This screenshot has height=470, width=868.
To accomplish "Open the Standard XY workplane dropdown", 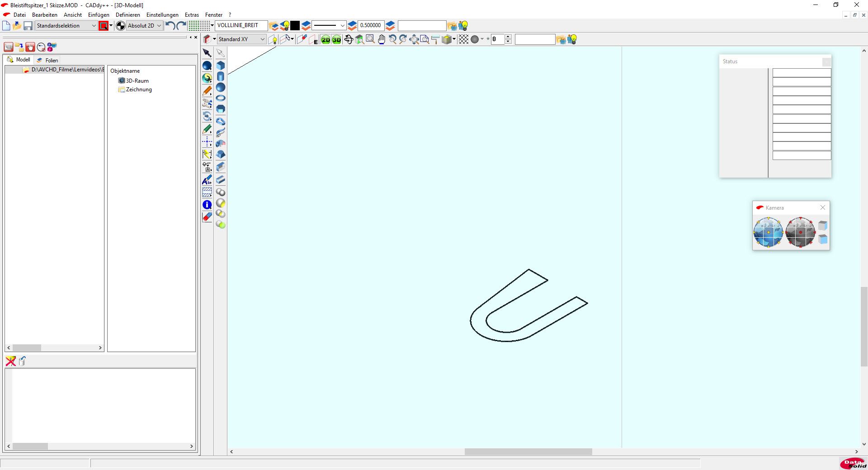I will 241,39.
